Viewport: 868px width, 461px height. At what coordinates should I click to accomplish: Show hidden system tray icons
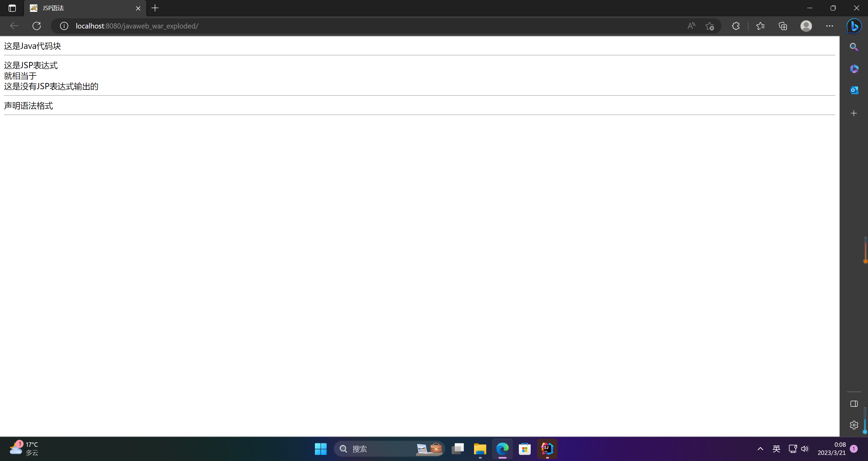(760, 449)
